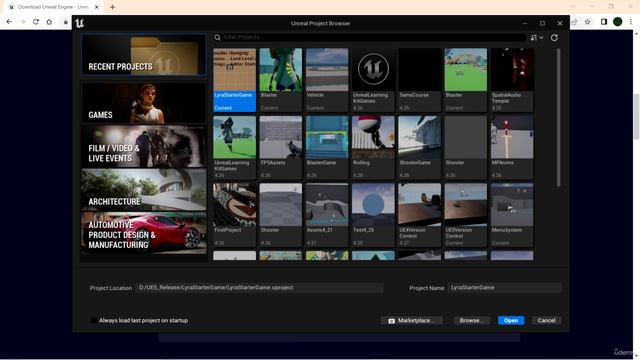Image resolution: width=640 pixels, height=360 pixels.
Task: Click the Project Name field
Action: (504, 288)
